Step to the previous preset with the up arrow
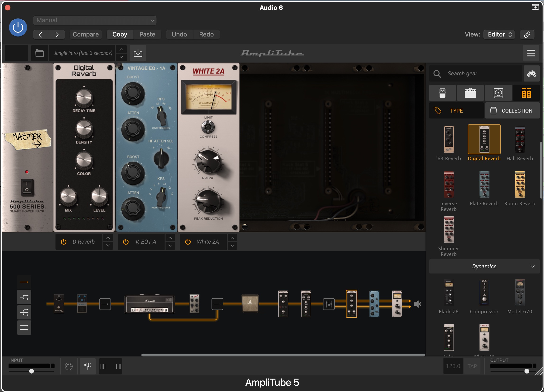The image size is (544, 392). 121,49
